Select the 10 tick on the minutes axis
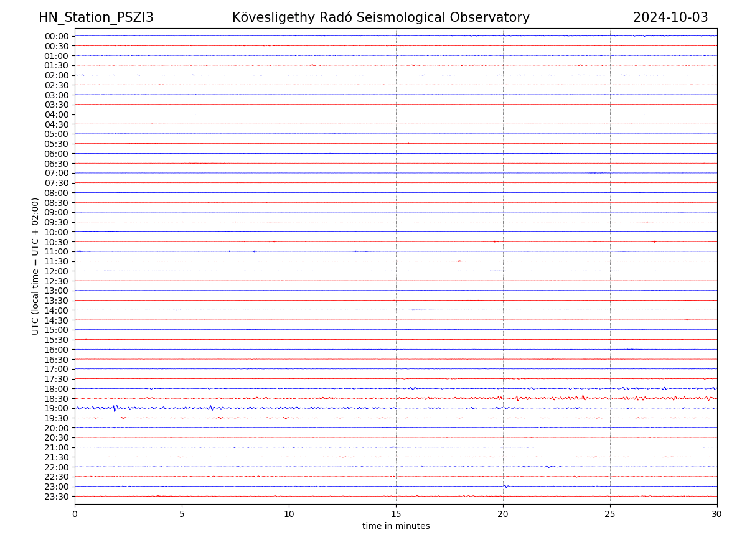Viewport: 747px width, 560px height. click(289, 514)
